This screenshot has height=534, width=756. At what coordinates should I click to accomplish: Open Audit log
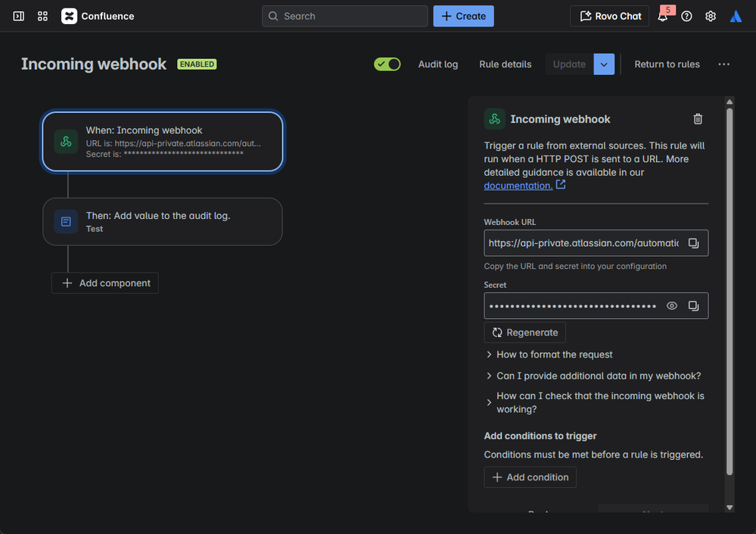click(438, 64)
